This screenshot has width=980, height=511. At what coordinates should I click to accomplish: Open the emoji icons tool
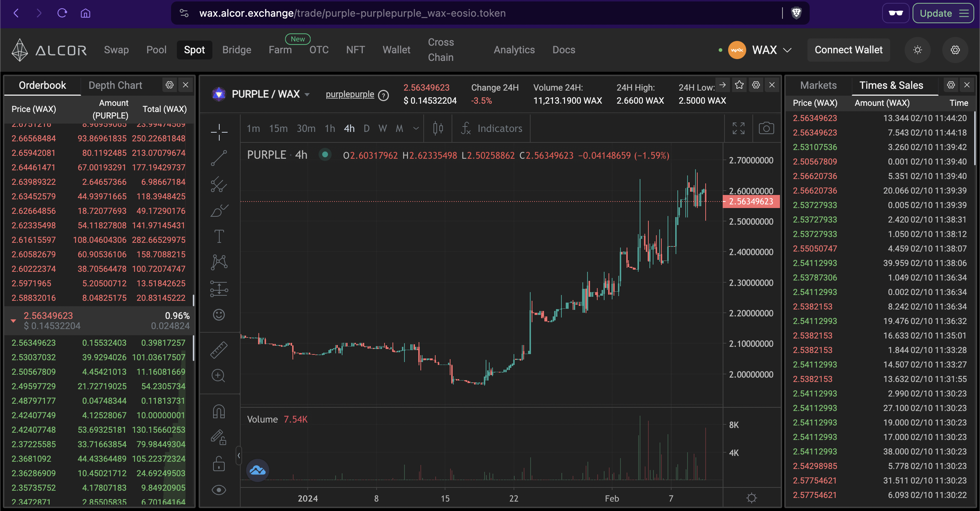tap(219, 315)
